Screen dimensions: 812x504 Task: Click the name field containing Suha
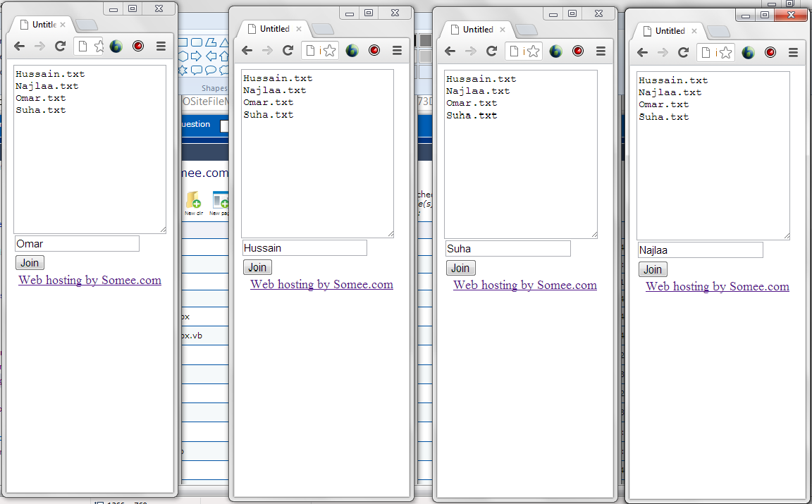coord(508,249)
